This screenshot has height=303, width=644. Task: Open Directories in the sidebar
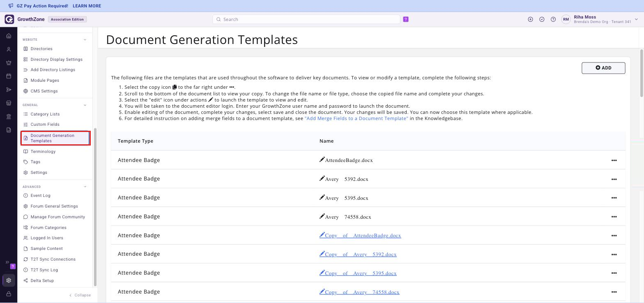point(41,49)
